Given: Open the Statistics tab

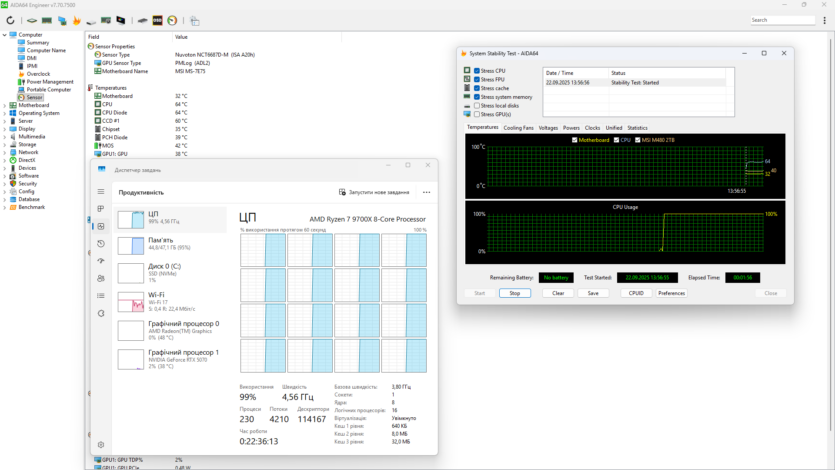Looking at the screenshot, I should (x=637, y=128).
